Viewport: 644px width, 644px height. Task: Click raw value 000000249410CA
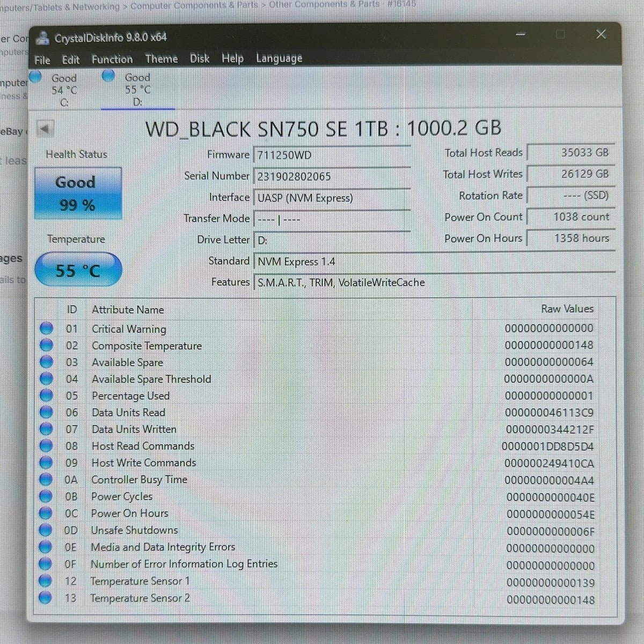[549, 464]
